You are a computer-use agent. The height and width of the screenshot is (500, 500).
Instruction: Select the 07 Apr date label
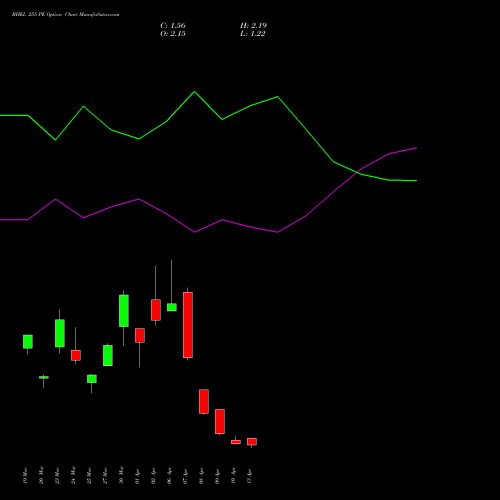click(x=185, y=476)
